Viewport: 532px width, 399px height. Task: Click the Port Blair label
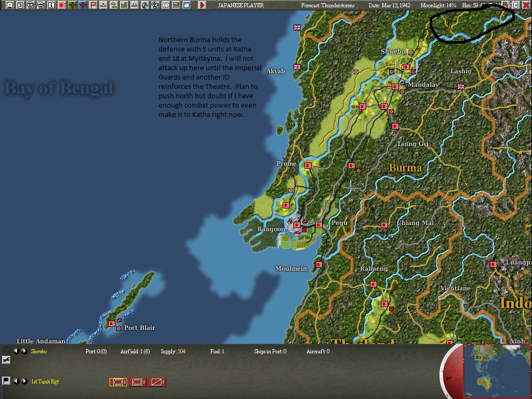pyautogui.click(x=139, y=328)
